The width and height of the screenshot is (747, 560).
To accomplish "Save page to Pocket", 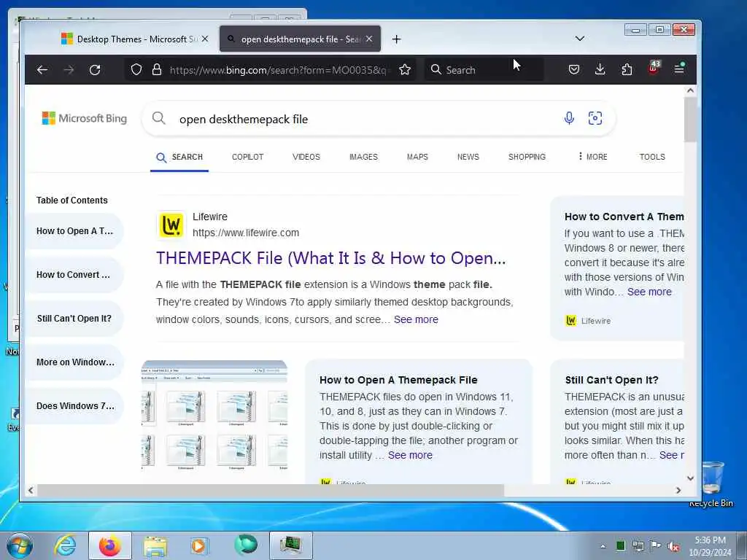I will pos(574,70).
